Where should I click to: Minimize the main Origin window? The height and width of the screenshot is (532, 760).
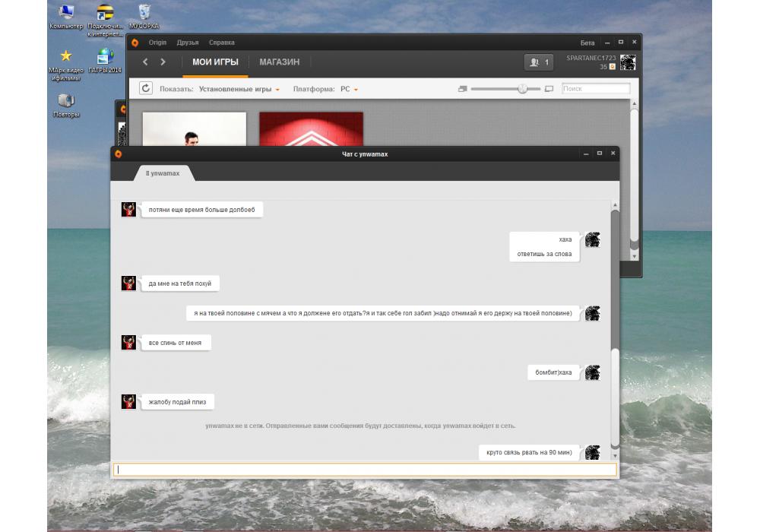tap(606, 43)
